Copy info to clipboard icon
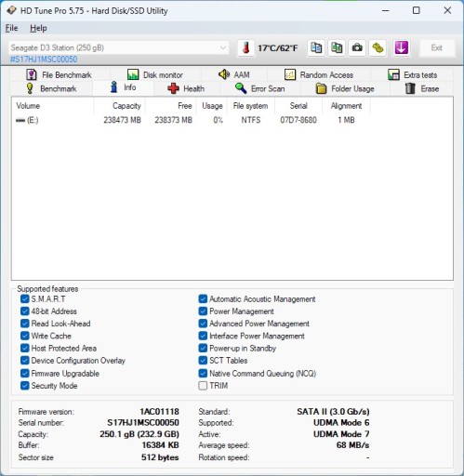Screen dimensions: 464x476 click(316, 48)
